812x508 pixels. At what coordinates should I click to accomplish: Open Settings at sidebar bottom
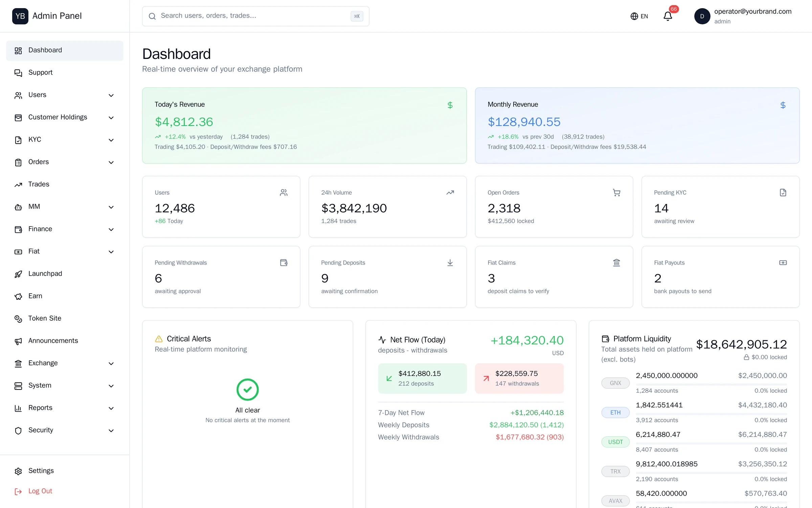[65, 471]
